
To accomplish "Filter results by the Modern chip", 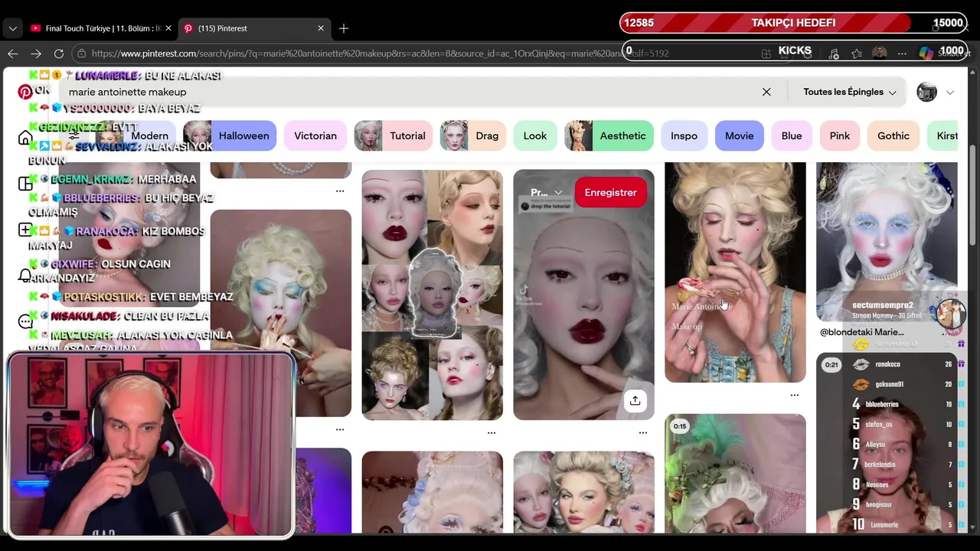I will click(x=135, y=135).
